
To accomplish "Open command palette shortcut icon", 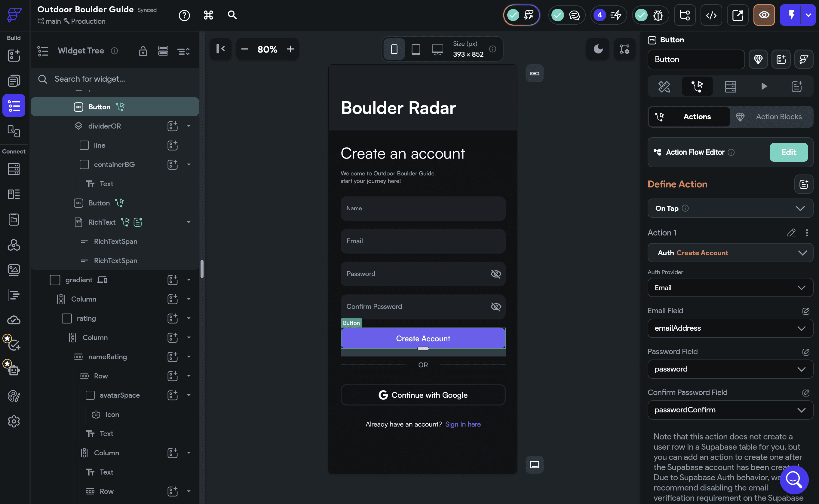I will (208, 15).
